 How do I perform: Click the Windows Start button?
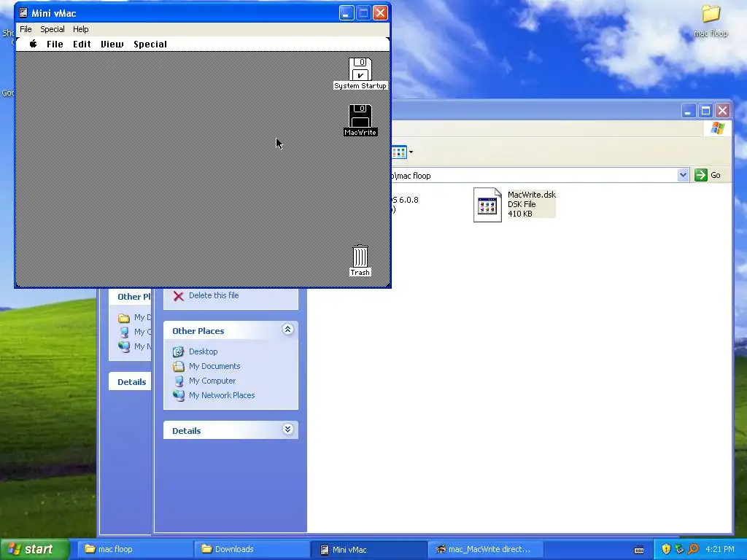(34, 549)
